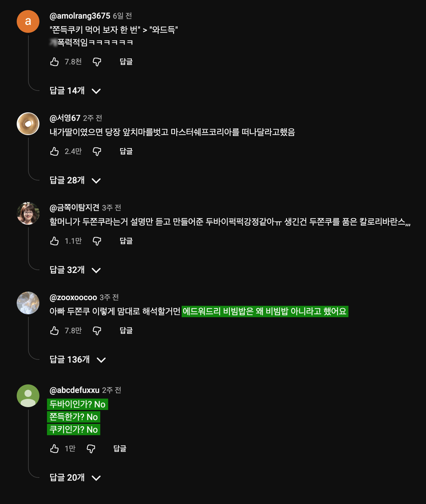The image size is (426, 504).
Task: Reply (답글) to the @서영67 comment
Action: [126, 151]
